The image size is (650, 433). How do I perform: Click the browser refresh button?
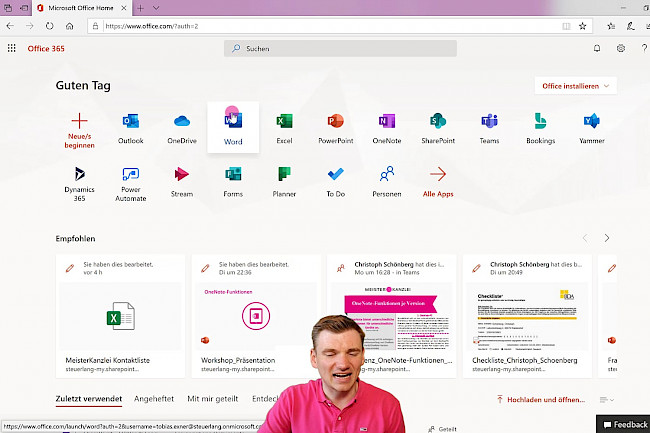[x=49, y=26]
